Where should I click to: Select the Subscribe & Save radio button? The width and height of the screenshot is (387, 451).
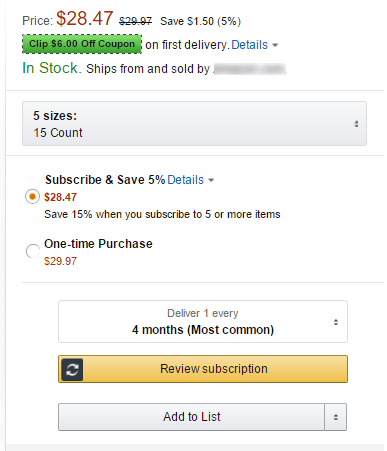click(32, 197)
